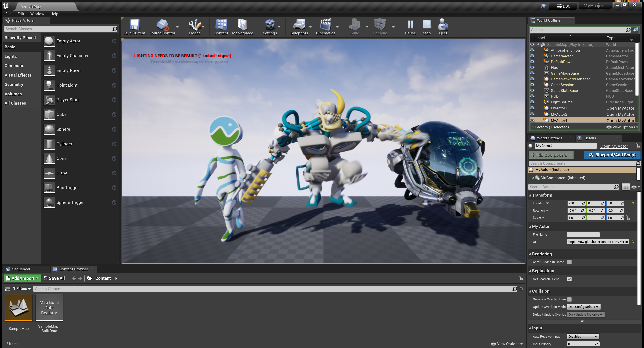644x348 pixels.
Task: Open Update Overlaps Method dropdown
Action: point(583,307)
